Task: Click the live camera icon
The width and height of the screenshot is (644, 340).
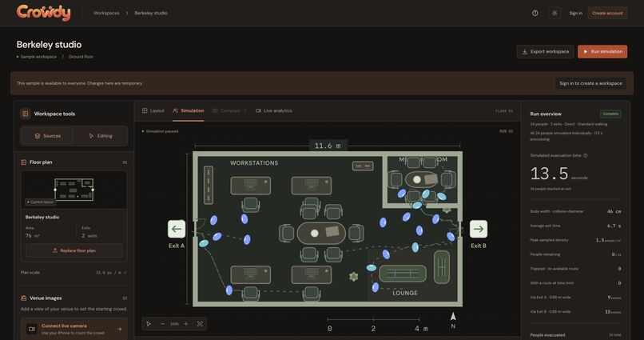Action: (x=32, y=329)
